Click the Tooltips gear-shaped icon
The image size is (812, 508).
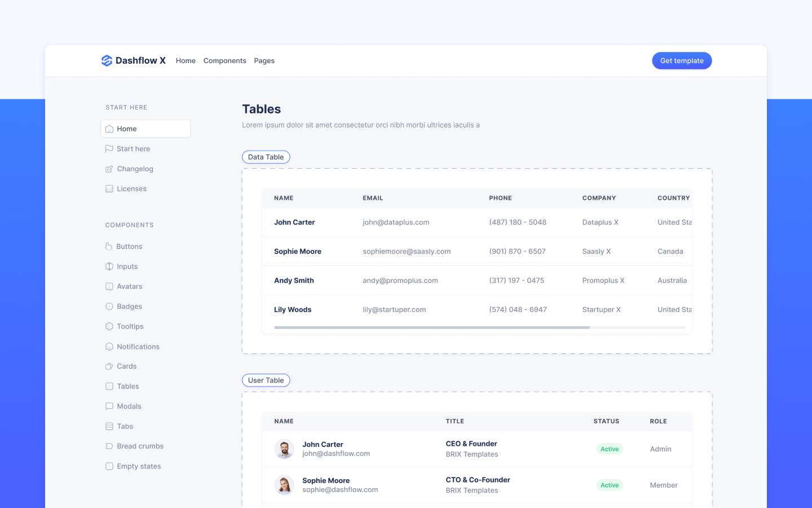[x=109, y=326]
